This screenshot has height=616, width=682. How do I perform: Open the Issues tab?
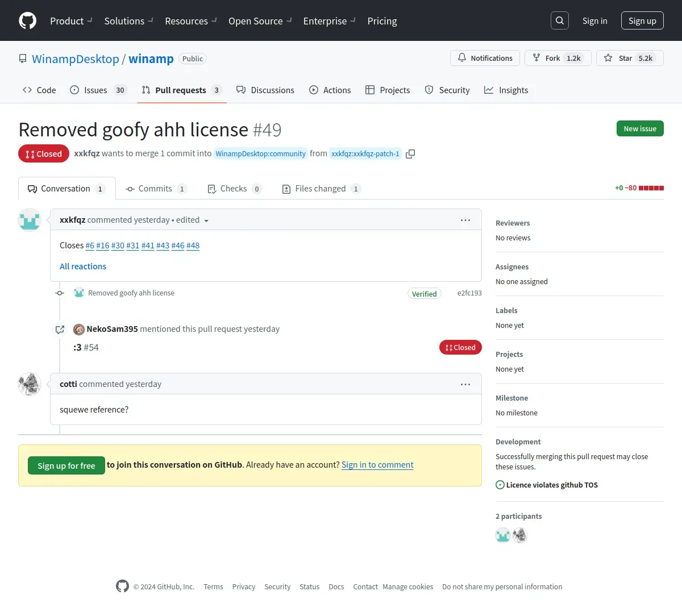(x=98, y=90)
